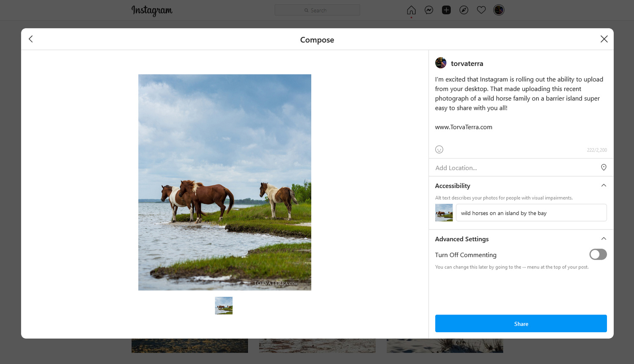This screenshot has height=364, width=634.
Task: Edit the alt text field
Action: pyautogui.click(x=531, y=213)
